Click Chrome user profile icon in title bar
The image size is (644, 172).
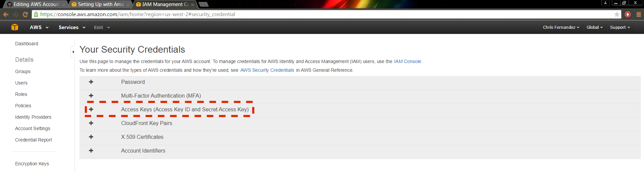point(605,3)
